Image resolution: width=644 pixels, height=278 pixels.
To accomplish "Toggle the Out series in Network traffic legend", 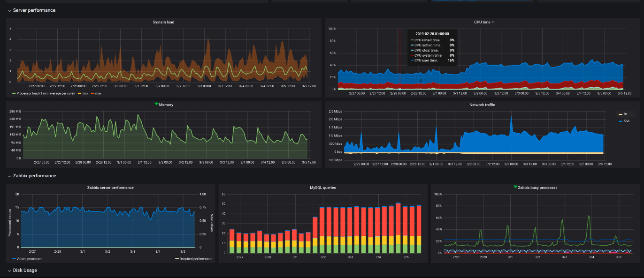I will click(x=627, y=121).
